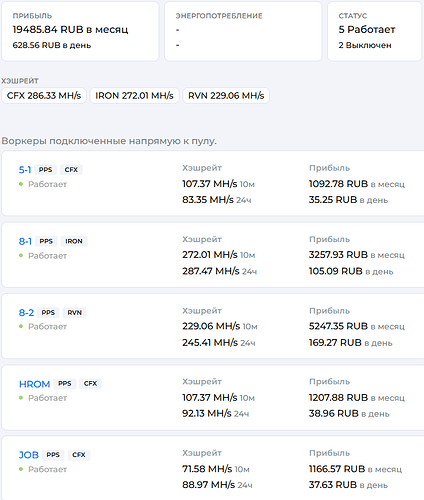The height and width of the screenshot is (500, 424).
Task: Open the Прибыль summary card
Action: pyautogui.click(x=80, y=31)
